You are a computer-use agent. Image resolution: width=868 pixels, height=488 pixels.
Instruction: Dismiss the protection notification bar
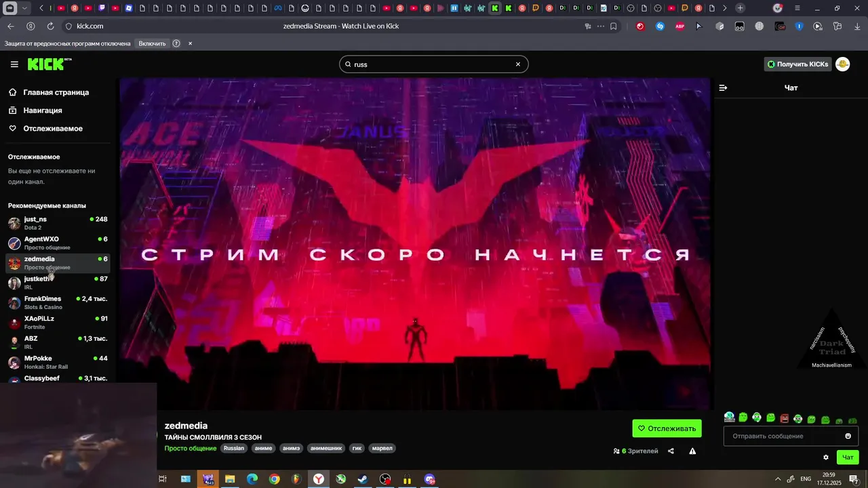pyautogui.click(x=190, y=43)
